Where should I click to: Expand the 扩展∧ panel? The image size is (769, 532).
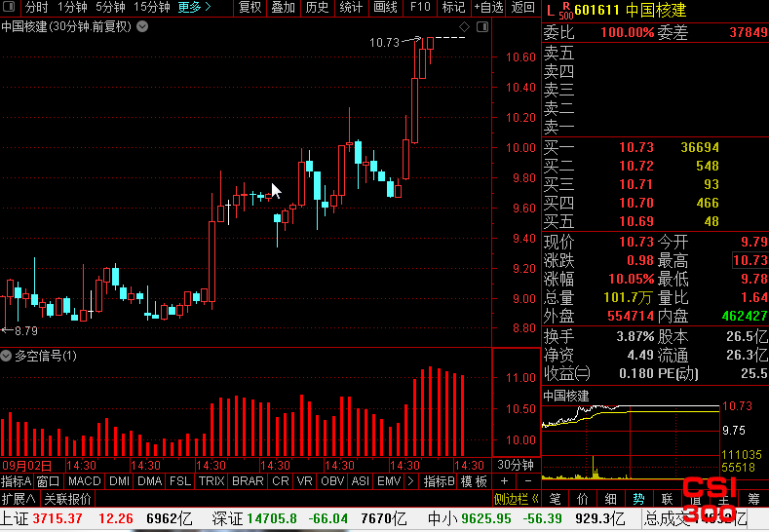[x=19, y=499]
